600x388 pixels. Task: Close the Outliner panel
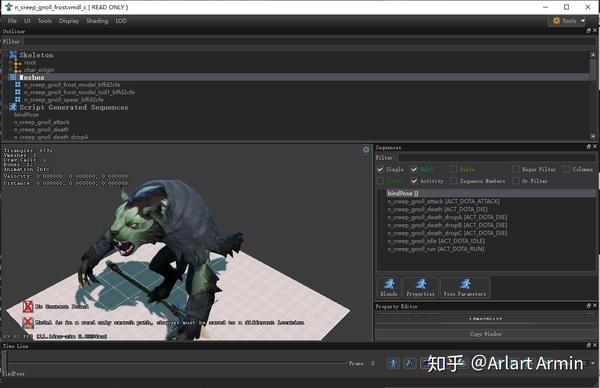click(595, 31)
